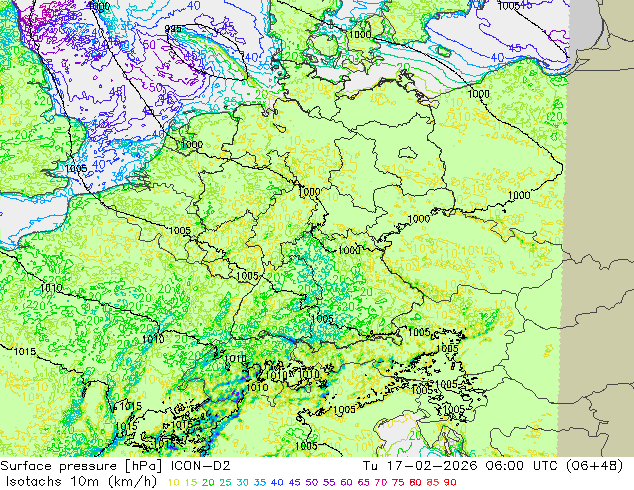The image size is (634, 490).
Task: Click the "Surface pressure [hPa]" title text
Action: tap(82, 466)
